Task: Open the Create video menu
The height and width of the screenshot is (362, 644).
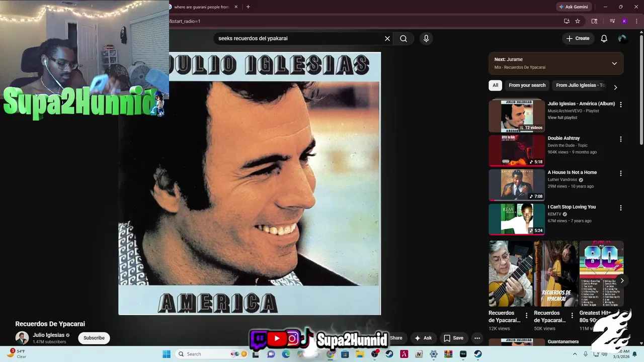Action: tap(578, 39)
